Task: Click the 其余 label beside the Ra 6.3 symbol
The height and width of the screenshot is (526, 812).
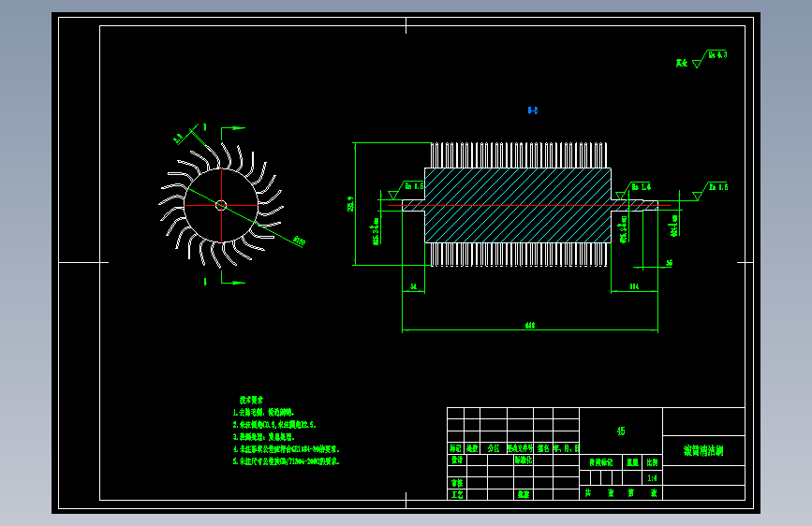Action: point(681,63)
